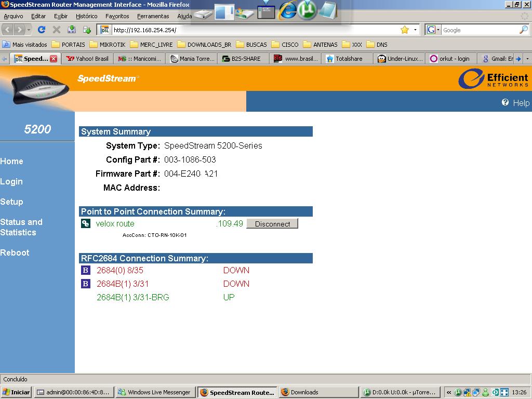The width and height of the screenshot is (532, 399).
Task: Close the SpeedStream tab with red X
Action: coord(54,59)
